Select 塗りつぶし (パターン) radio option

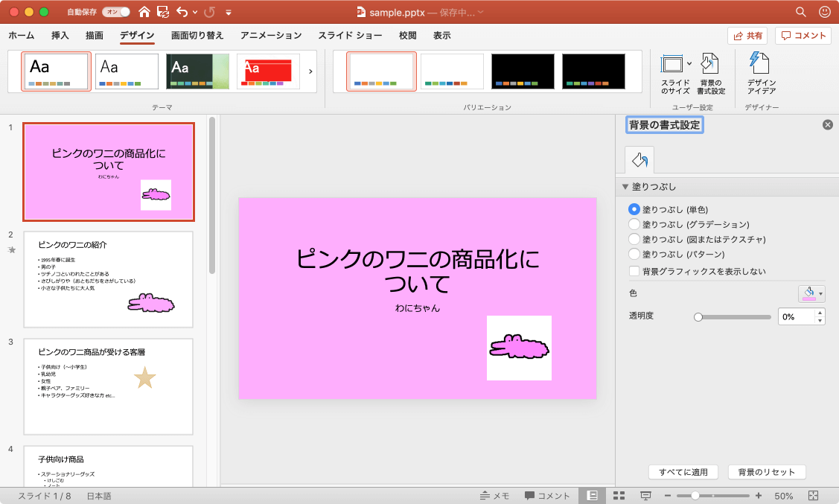(634, 254)
